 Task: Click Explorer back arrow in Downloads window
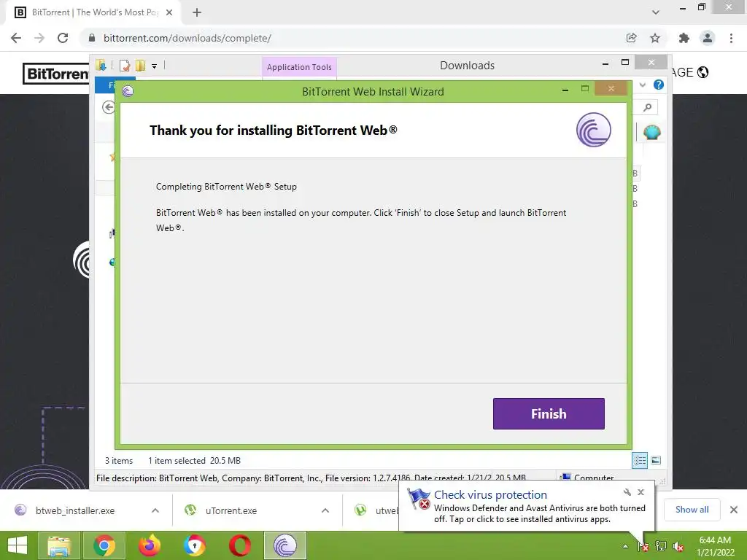click(109, 107)
